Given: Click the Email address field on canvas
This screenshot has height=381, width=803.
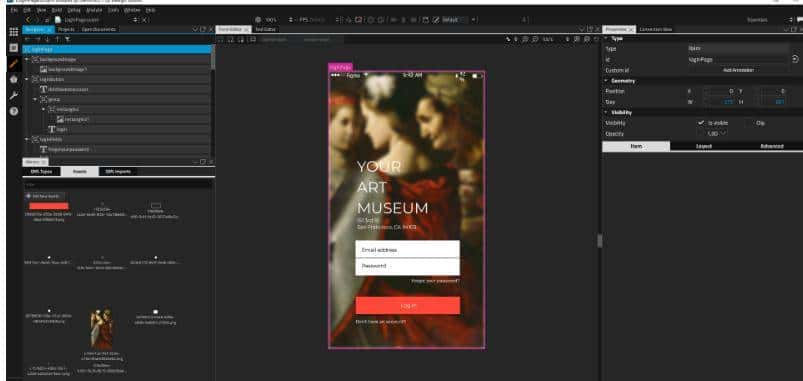Looking at the screenshot, I should pyautogui.click(x=408, y=249).
